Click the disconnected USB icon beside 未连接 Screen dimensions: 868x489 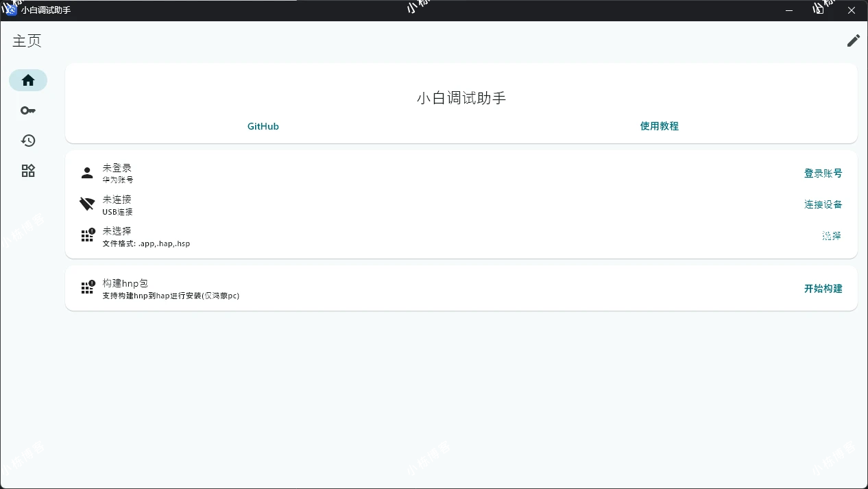[x=87, y=204]
